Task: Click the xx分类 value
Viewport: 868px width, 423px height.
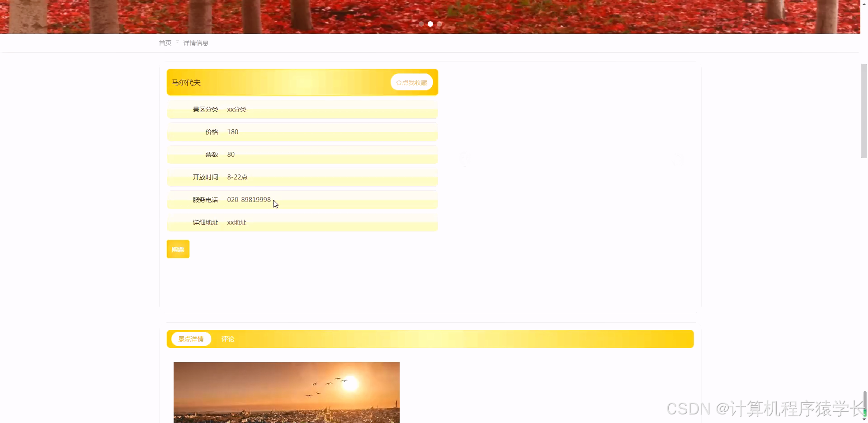Action: (237, 109)
